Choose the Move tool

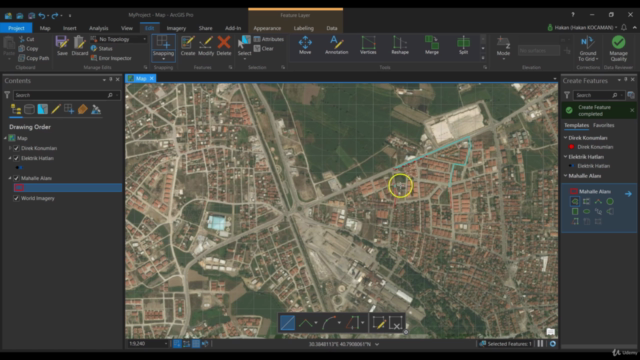pyautogui.click(x=305, y=45)
